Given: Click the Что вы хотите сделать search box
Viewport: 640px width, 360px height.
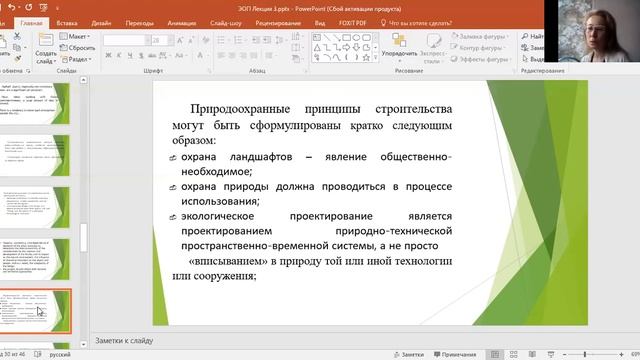Looking at the screenshot, I should (416, 23).
